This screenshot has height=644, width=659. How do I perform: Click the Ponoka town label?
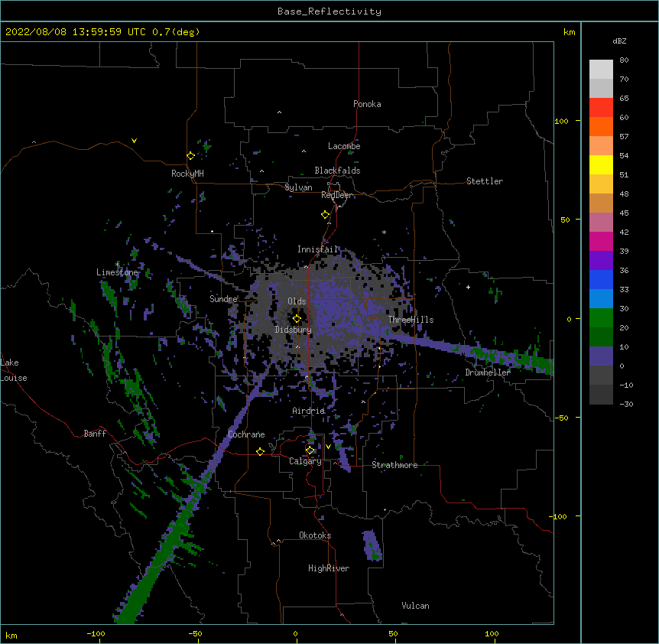pyautogui.click(x=367, y=104)
